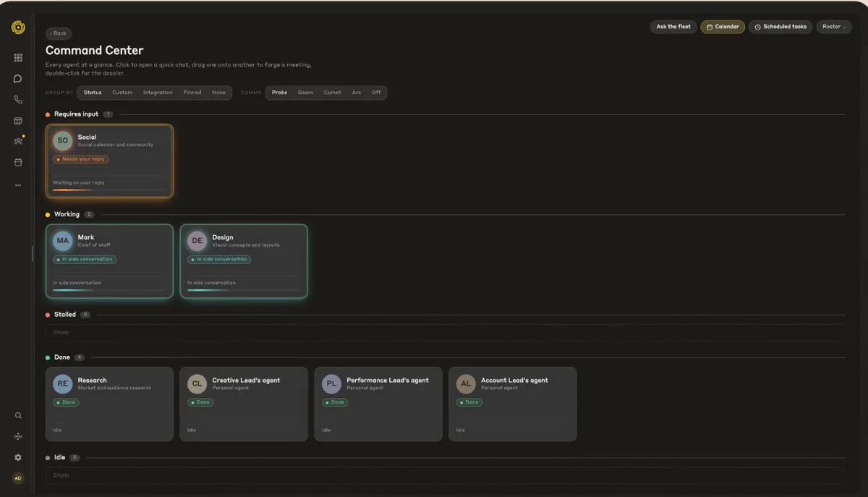This screenshot has width=868, height=497.
Task: Click the Ask the fleet button
Action: tap(673, 27)
